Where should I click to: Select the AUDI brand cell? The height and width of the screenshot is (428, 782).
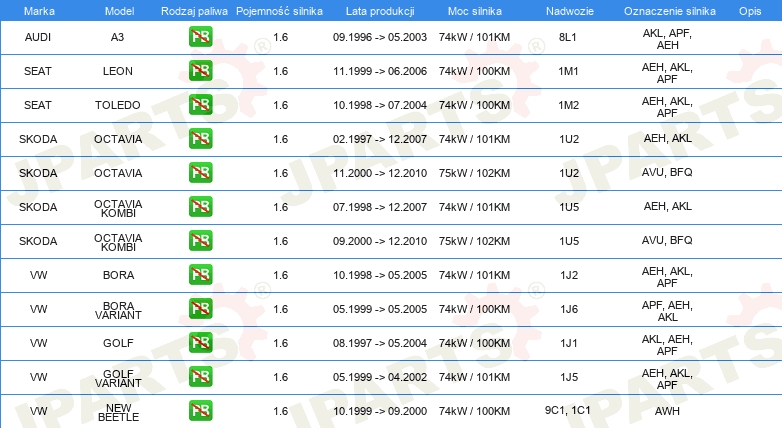[x=38, y=37]
